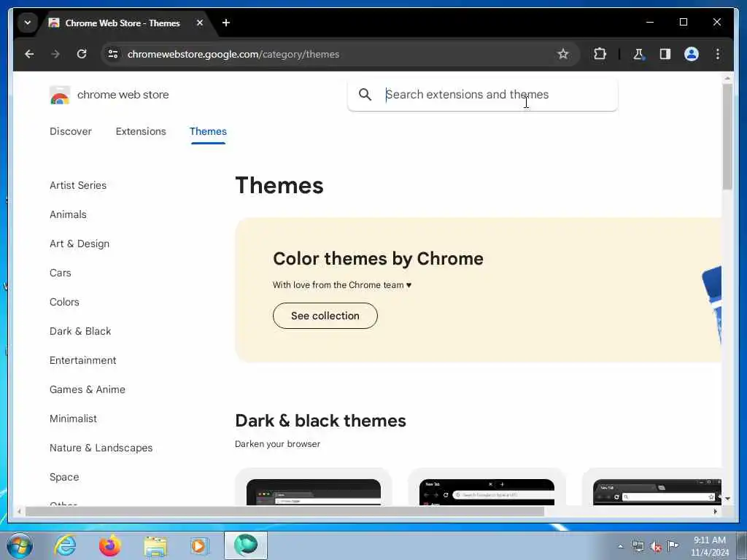Open Action Center flag icon
The width and height of the screenshot is (747, 560).
[673, 545]
